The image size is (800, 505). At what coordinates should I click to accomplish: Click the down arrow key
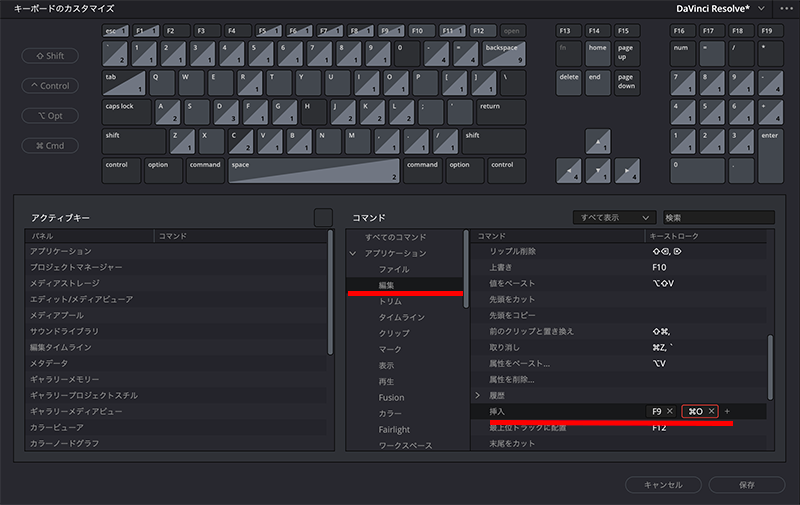[598, 171]
